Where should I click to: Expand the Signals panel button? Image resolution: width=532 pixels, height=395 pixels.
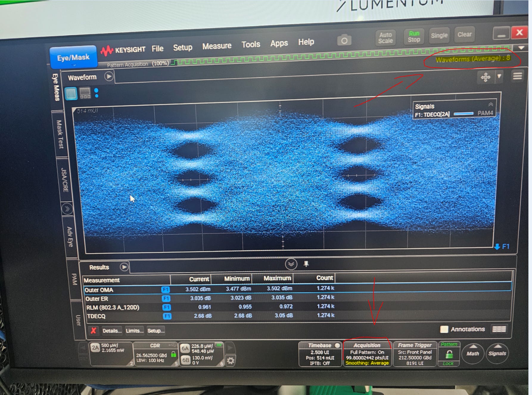[x=497, y=353]
